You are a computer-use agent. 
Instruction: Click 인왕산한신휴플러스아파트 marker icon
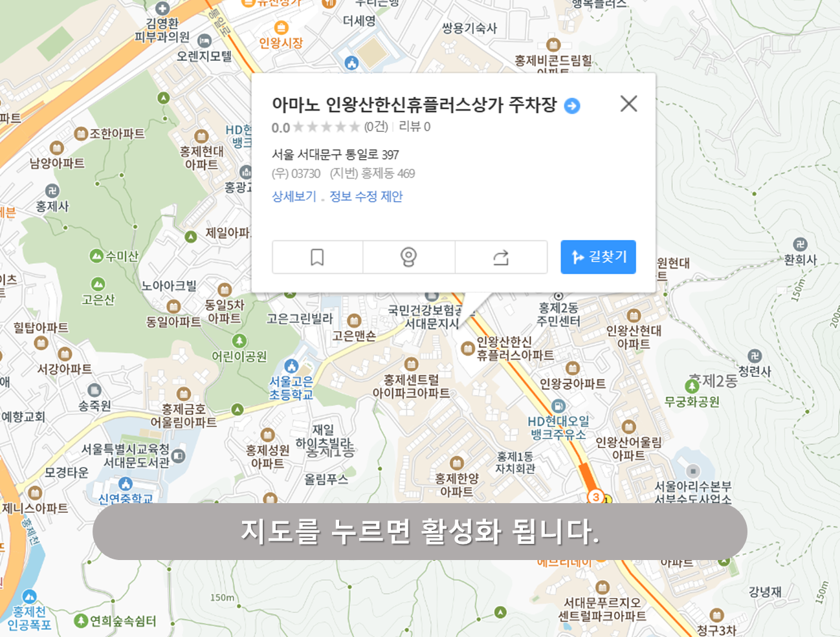pyautogui.click(x=467, y=349)
